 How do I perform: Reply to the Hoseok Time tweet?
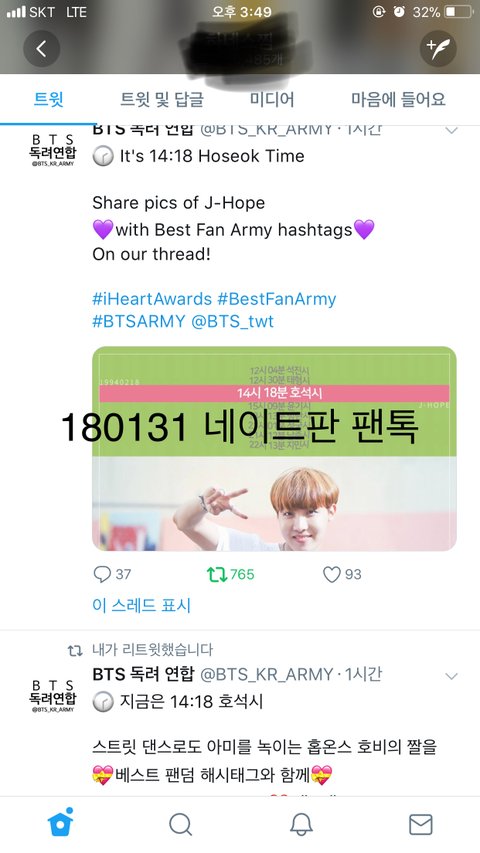pos(102,574)
